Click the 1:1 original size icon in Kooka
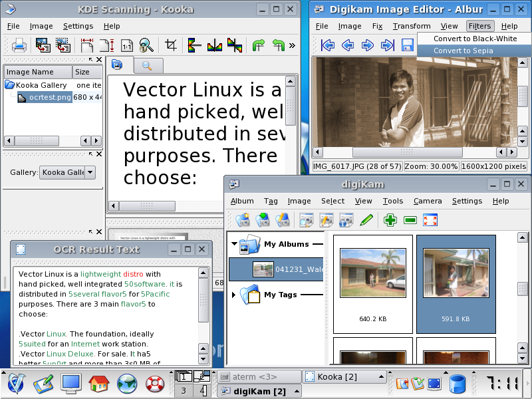 pos(126,46)
